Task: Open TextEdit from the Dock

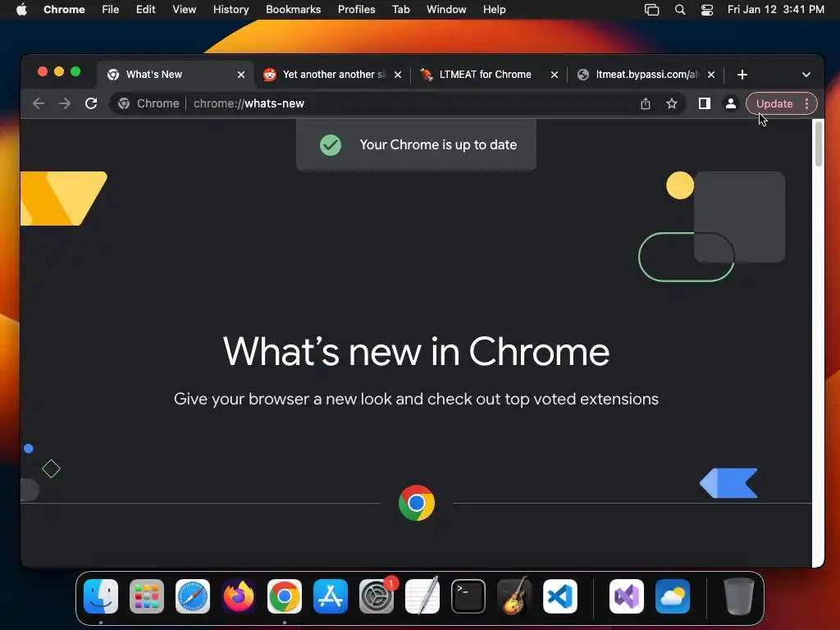Action: pos(422,596)
